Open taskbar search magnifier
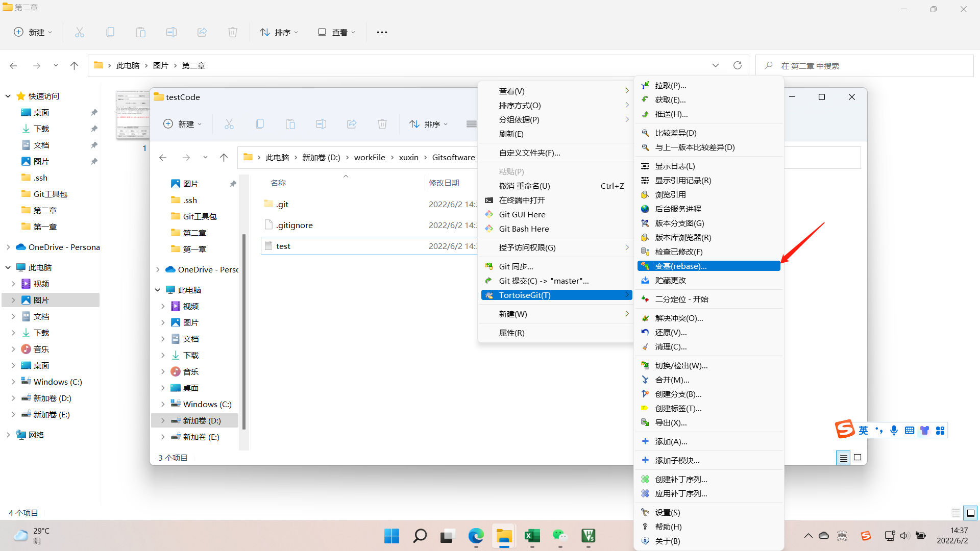Screen dimensions: 980x551 tap(420, 536)
